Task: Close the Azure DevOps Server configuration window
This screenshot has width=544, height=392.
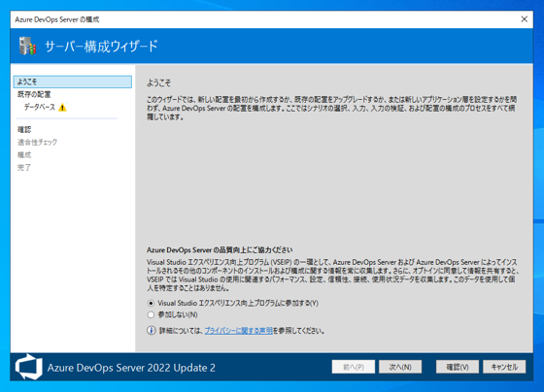Action: [525, 19]
